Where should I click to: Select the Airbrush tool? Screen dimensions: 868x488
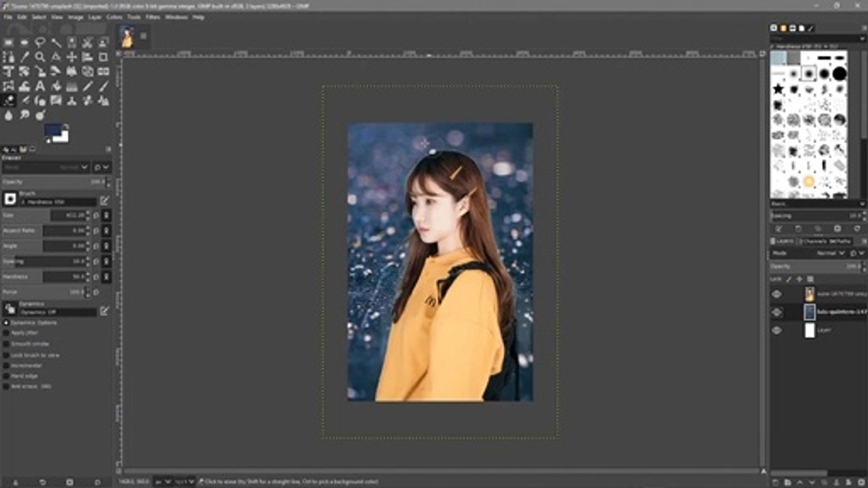[x=24, y=100]
